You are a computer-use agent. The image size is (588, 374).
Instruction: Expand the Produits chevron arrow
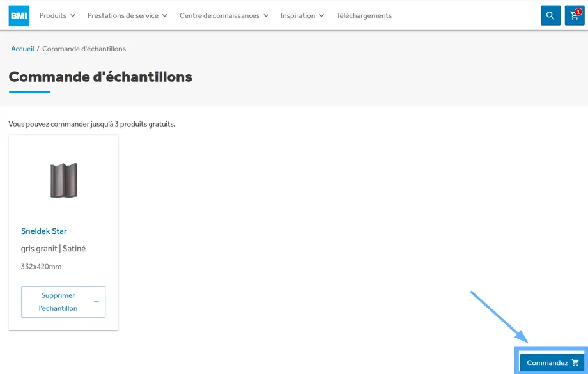pyautogui.click(x=73, y=15)
